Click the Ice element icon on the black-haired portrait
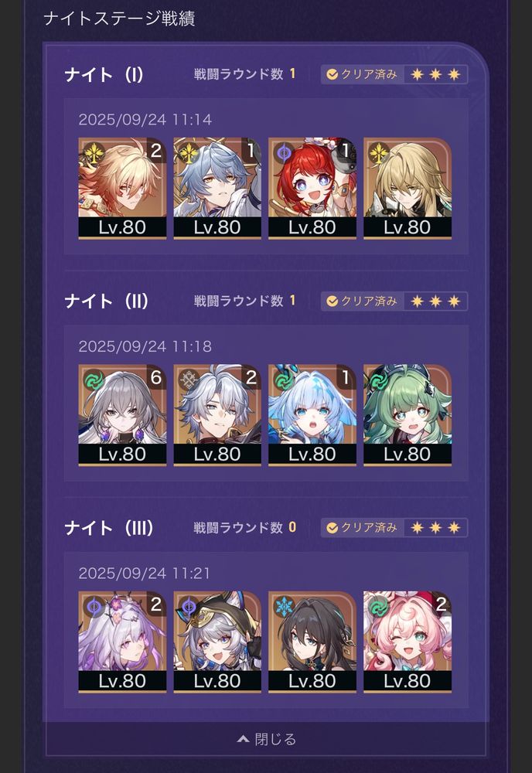This screenshot has width=532, height=773. tap(284, 607)
